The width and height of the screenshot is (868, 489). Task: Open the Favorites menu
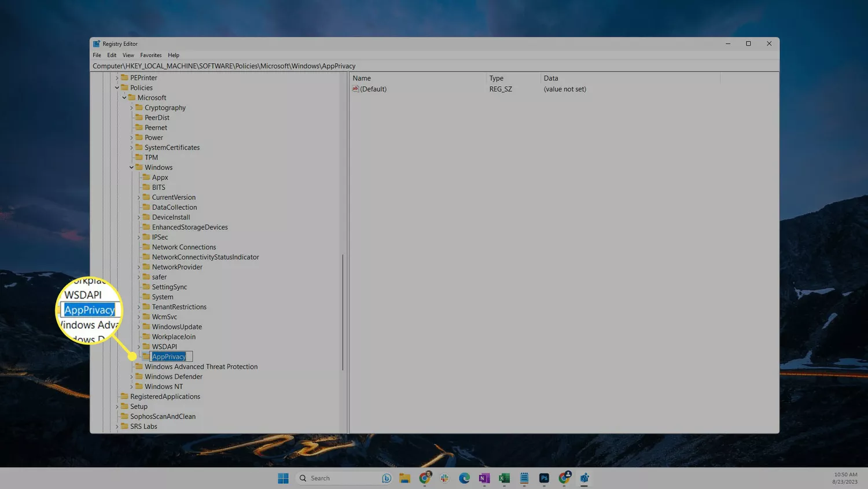tap(150, 55)
